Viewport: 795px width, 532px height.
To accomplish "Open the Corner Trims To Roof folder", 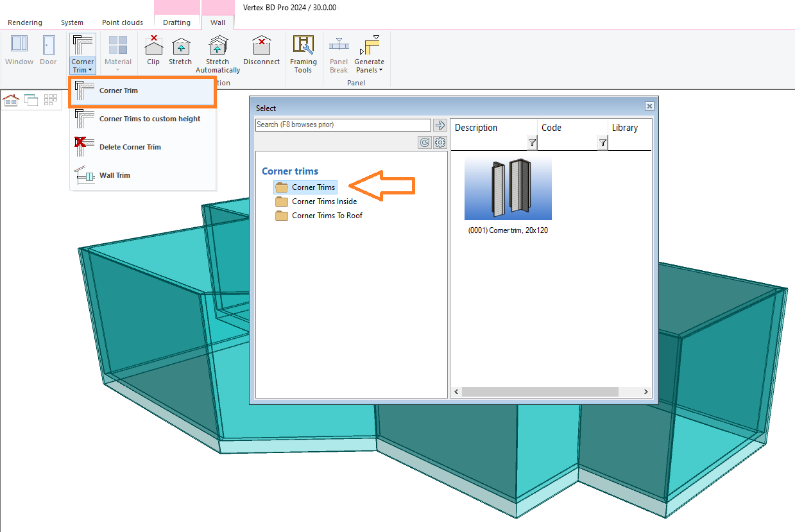I will [327, 216].
